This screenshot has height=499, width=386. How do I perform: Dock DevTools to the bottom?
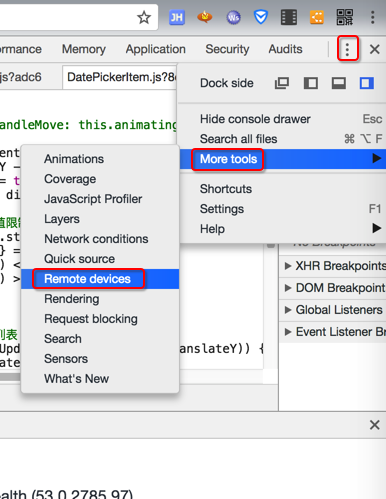[x=339, y=83]
